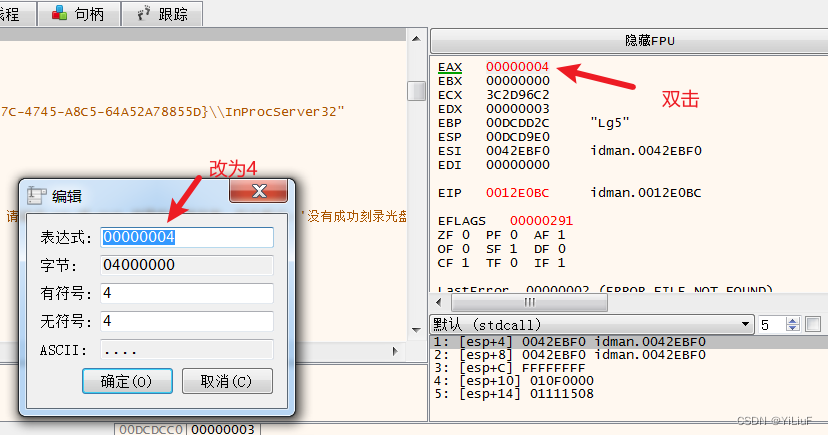Image resolution: width=828 pixels, height=435 pixels.
Task: Select stack argument row 4: [esp+10] 010F0000
Action: pos(629,381)
